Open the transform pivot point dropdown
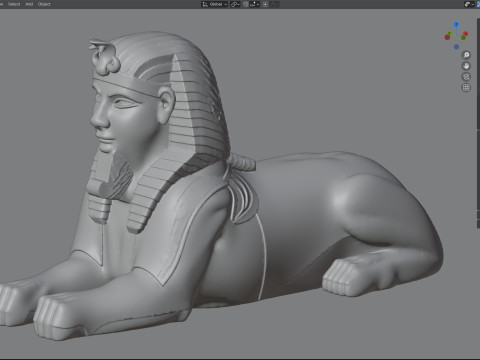The width and height of the screenshot is (480, 360). coord(235,4)
